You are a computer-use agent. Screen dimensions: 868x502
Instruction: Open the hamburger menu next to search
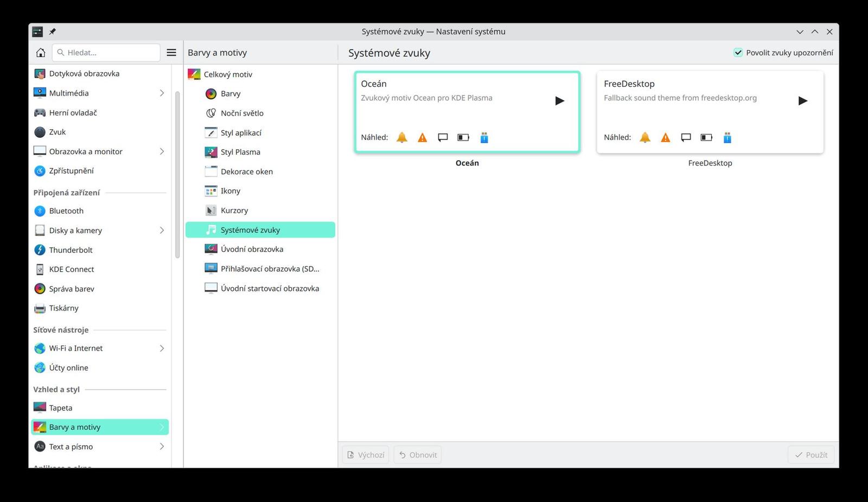[171, 52]
